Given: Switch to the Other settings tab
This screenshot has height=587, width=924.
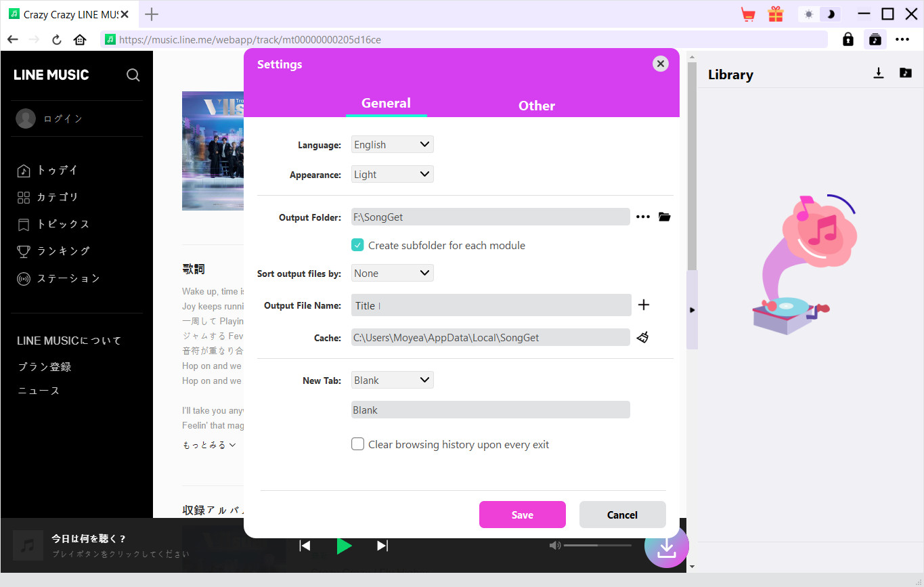Looking at the screenshot, I should click(x=537, y=106).
